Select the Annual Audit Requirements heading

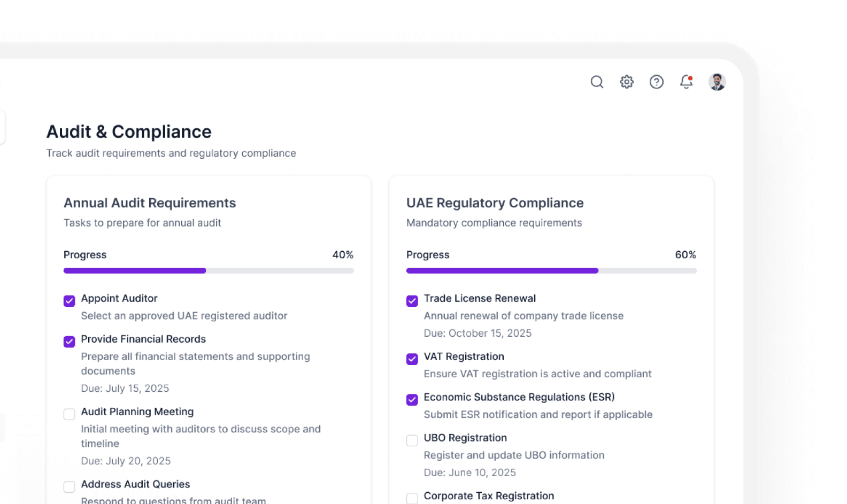(x=150, y=203)
